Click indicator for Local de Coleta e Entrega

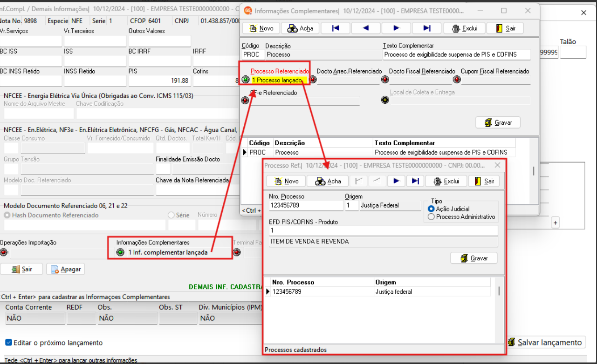pos(384,100)
